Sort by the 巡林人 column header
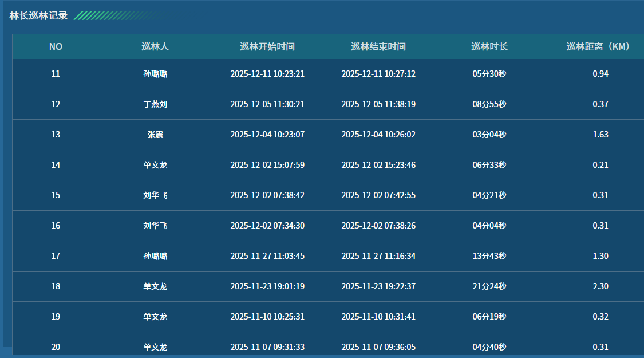 pyautogui.click(x=155, y=47)
